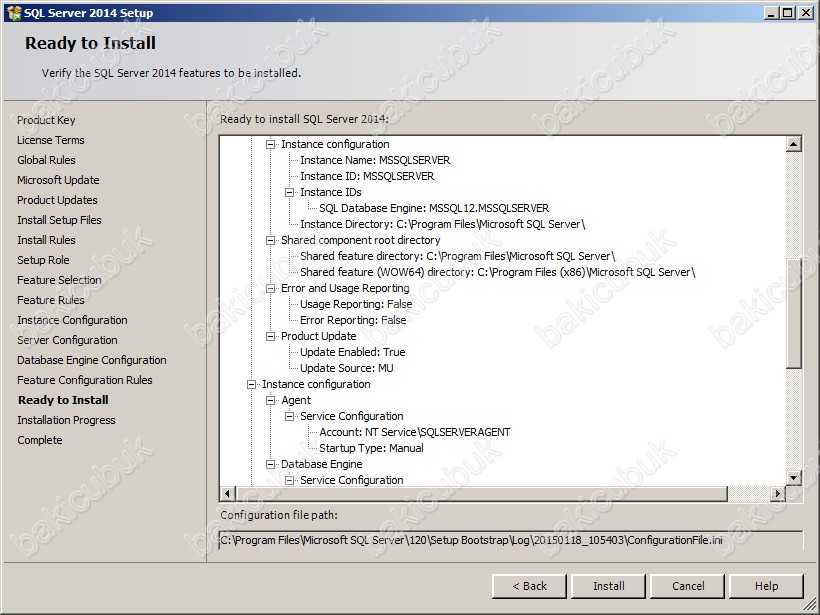Select Feature Selection step in sidebar
This screenshot has height=615, width=820.
(59, 280)
